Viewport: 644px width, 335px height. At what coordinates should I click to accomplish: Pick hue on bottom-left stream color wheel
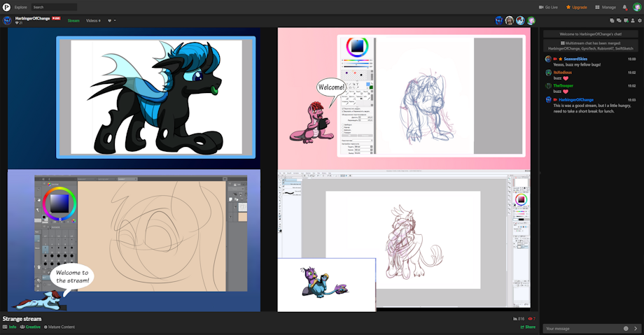(59, 204)
